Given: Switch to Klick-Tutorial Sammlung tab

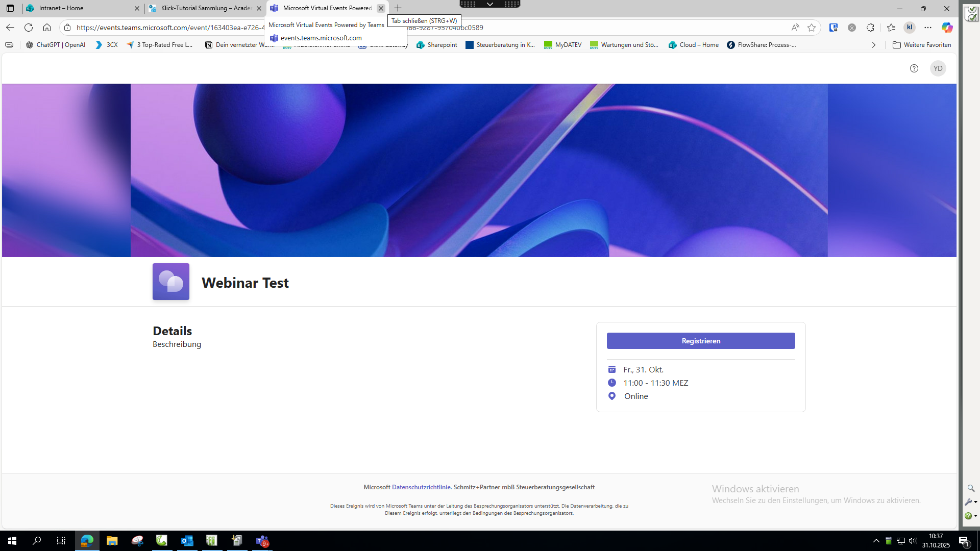Looking at the screenshot, I should coord(204,8).
